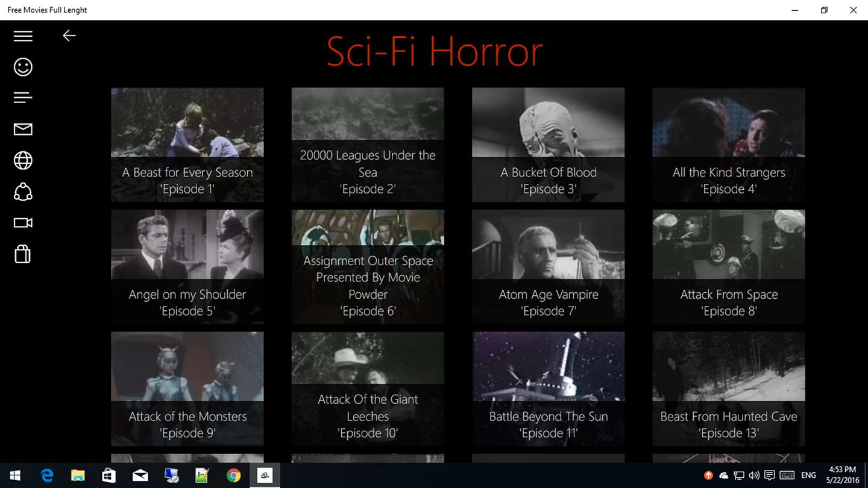Image resolution: width=868 pixels, height=488 pixels.
Task: Launch Microsoft Edge from taskbar
Action: pos(47,475)
